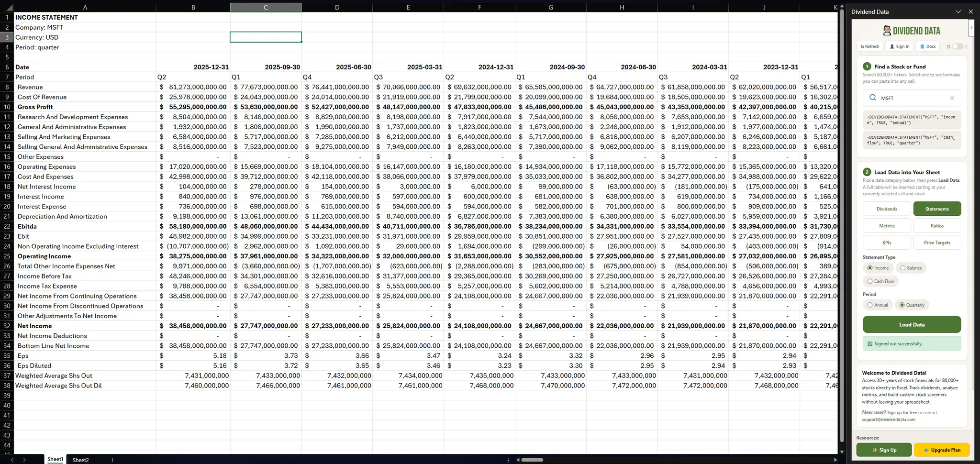
Task: Select the 'Gross Profit' row label
Action: coord(85,107)
